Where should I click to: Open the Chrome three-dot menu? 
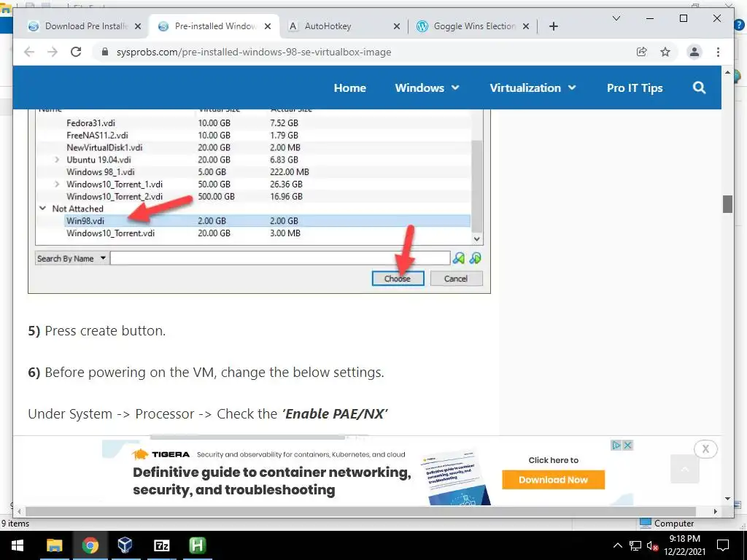coord(718,52)
